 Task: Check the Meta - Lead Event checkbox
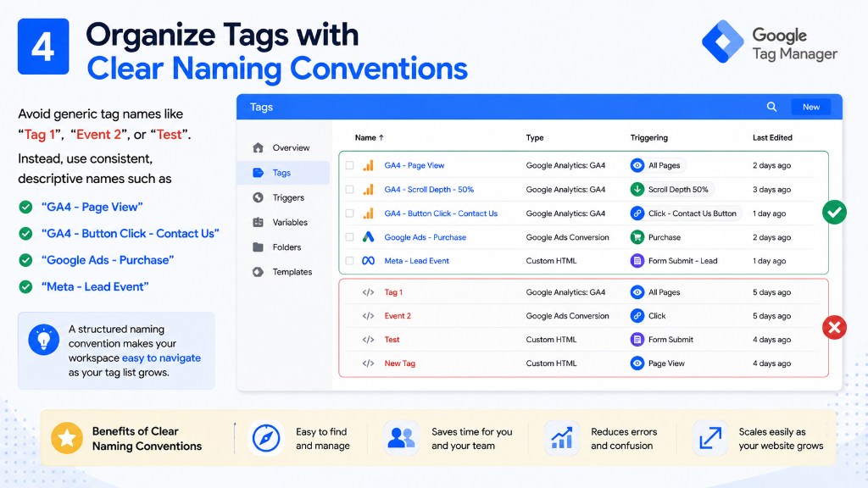coord(349,261)
